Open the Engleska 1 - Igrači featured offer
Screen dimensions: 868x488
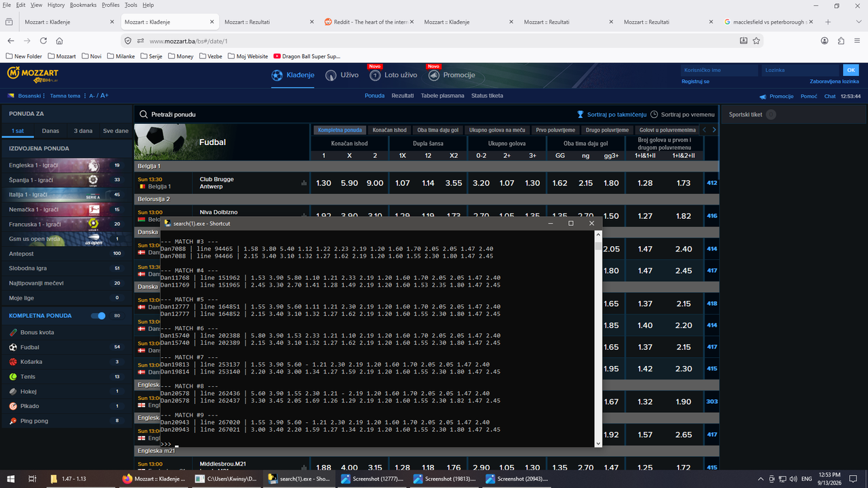tap(66, 165)
